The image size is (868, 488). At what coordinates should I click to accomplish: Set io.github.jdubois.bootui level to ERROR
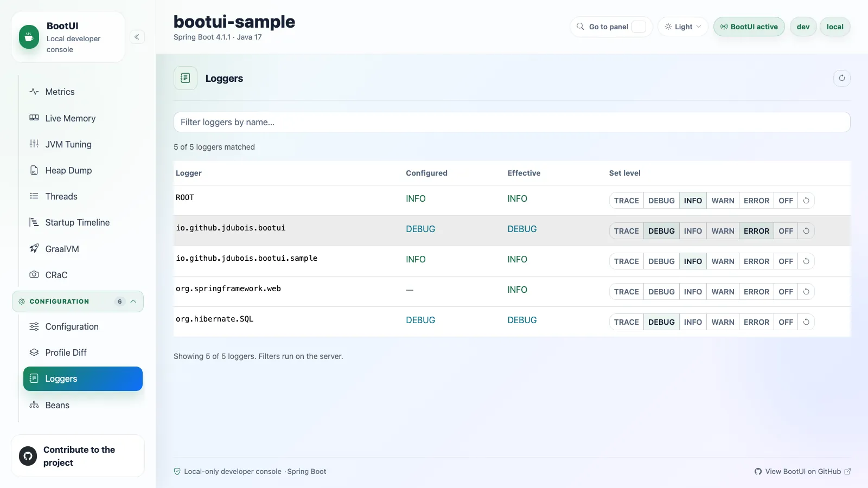[x=756, y=231]
